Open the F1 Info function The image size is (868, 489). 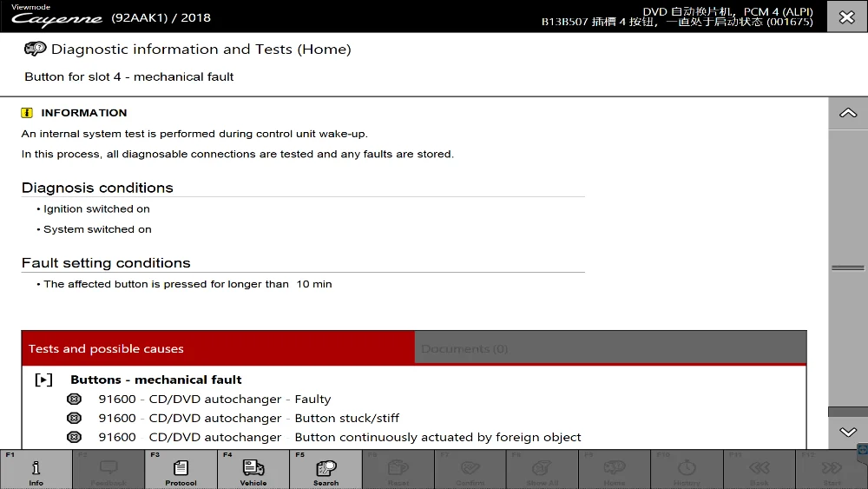click(36, 469)
